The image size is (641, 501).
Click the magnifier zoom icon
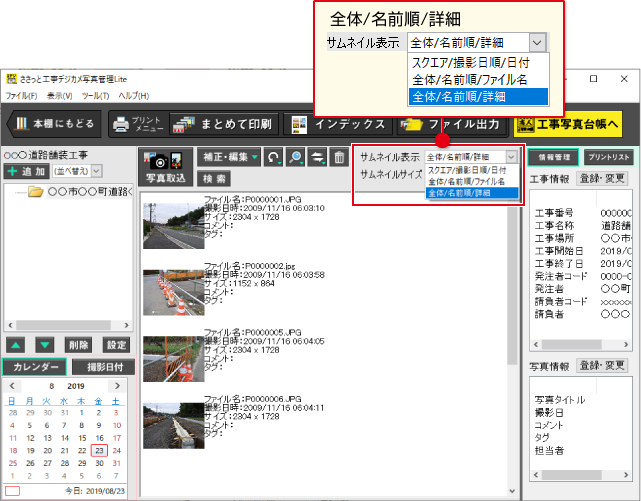296,158
